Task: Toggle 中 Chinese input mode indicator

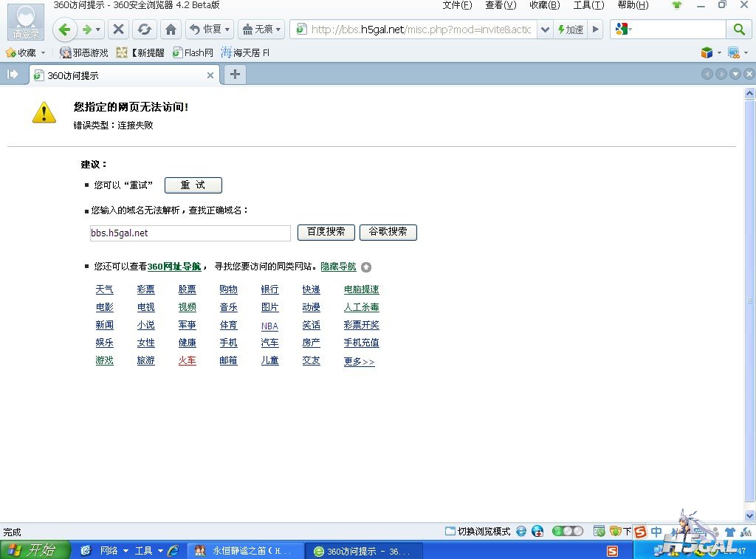Action: (x=656, y=532)
